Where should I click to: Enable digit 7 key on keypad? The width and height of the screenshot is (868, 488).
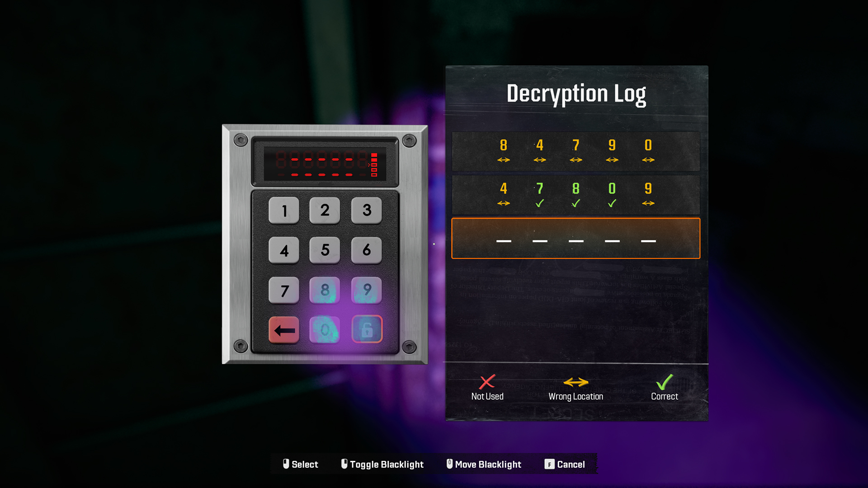pyautogui.click(x=284, y=290)
